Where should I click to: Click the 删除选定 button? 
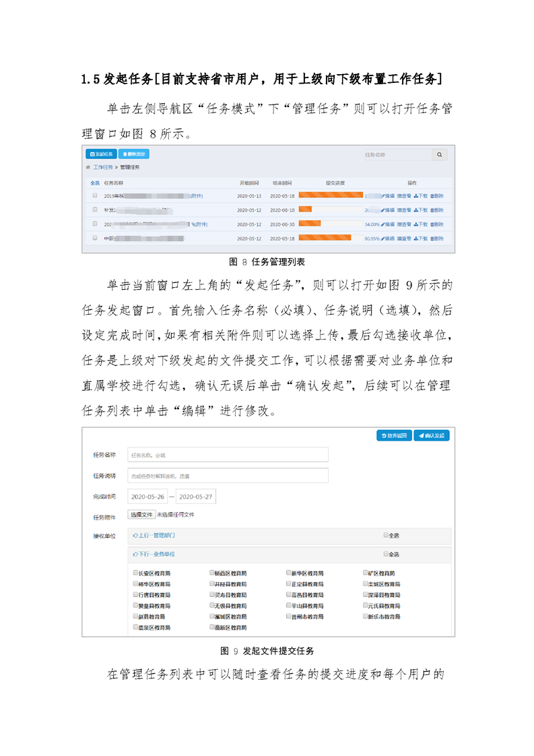(134, 154)
